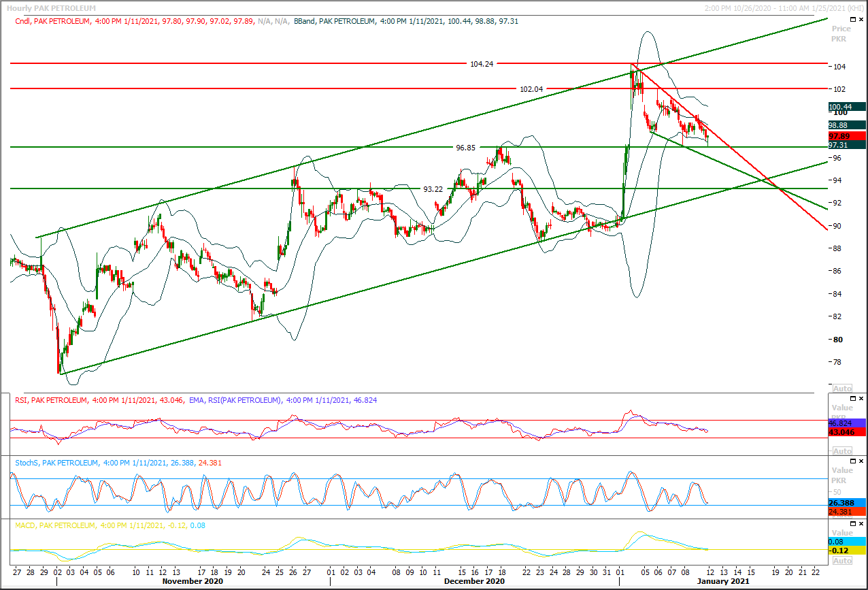Image resolution: width=868 pixels, height=590 pixels.
Task: Select the 96.85 support line label
Action: point(466,147)
